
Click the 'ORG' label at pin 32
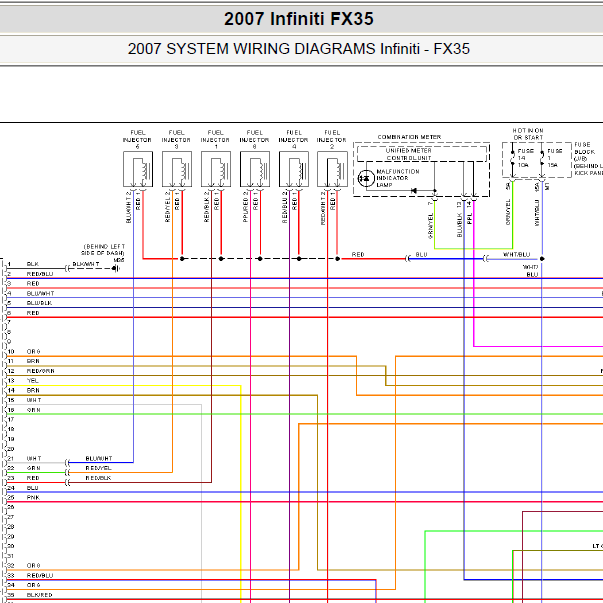coord(33,566)
